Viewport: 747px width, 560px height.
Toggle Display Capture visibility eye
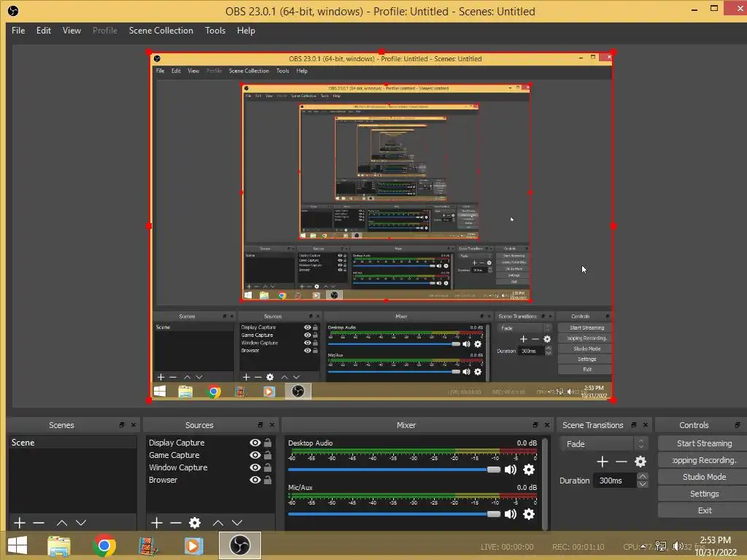(255, 443)
